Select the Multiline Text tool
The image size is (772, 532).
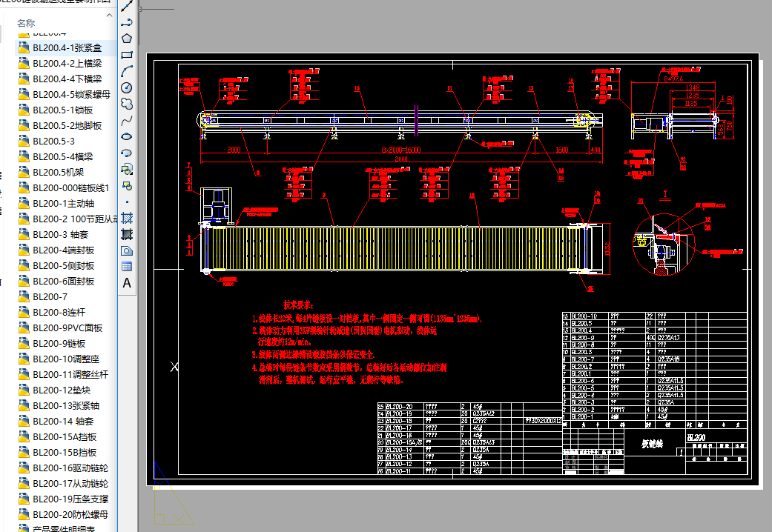tap(127, 283)
